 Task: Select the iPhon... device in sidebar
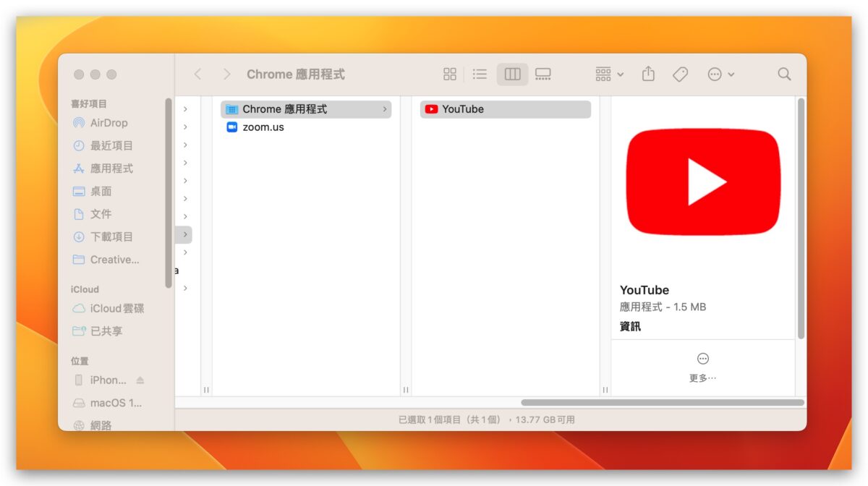[x=101, y=380]
